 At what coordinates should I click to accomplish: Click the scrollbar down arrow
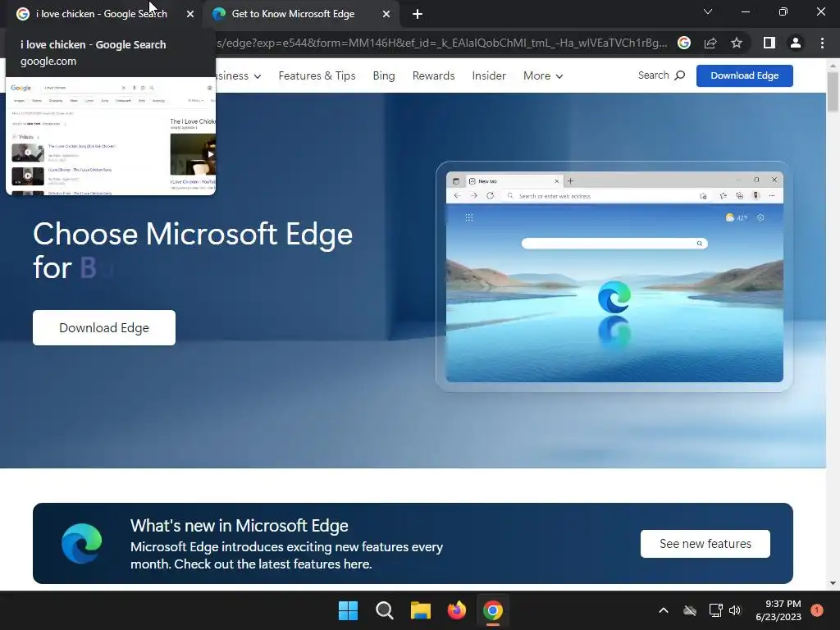pyautogui.click(x=833, y=583)
